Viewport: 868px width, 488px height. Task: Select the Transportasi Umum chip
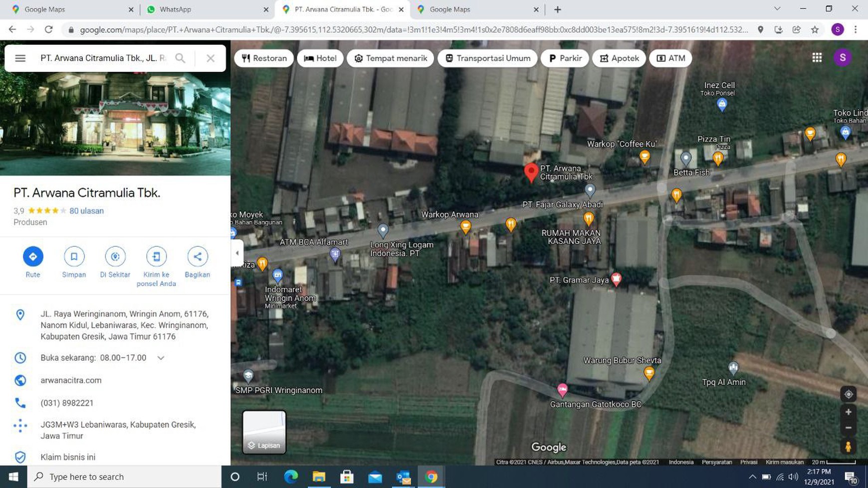click(x=487, y=58)
